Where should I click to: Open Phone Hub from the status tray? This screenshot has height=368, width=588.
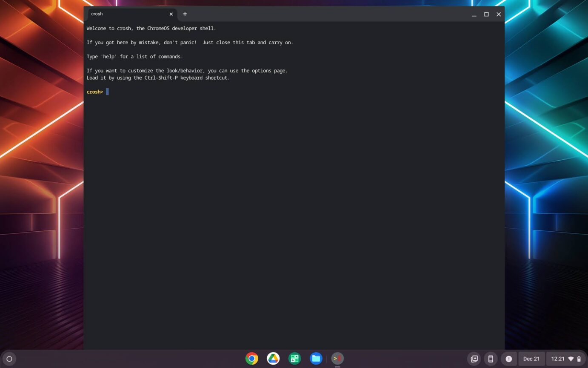[491, 359]
